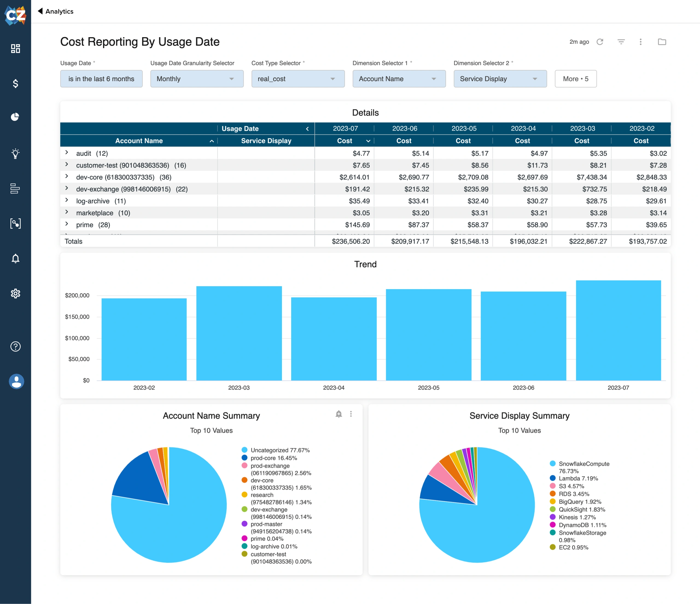Image resolution: width=700 pixels, height=604 pixels.
Task: Expand the marketplace row
Action: pyautogui.click(x=66, y=212)
